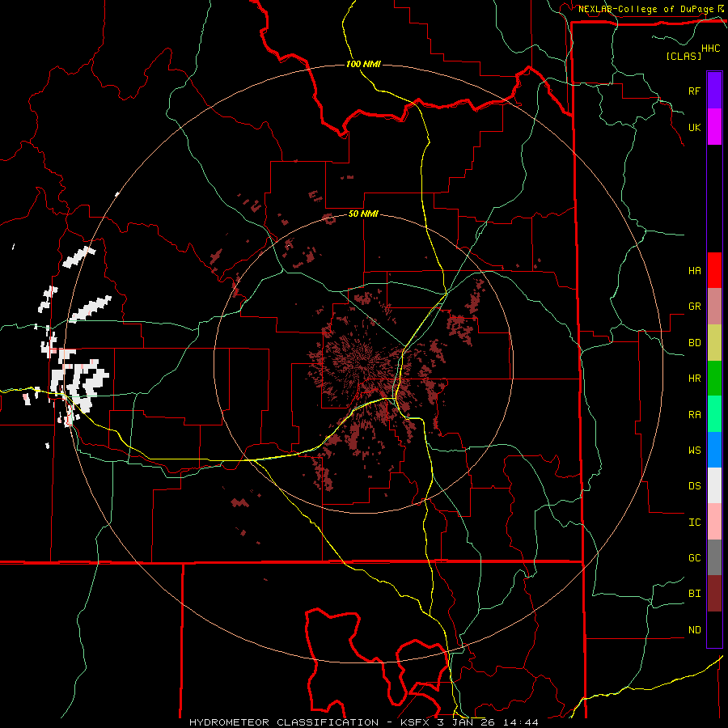
Task: Click the ND legend label
Action: [x=694, y=630]
